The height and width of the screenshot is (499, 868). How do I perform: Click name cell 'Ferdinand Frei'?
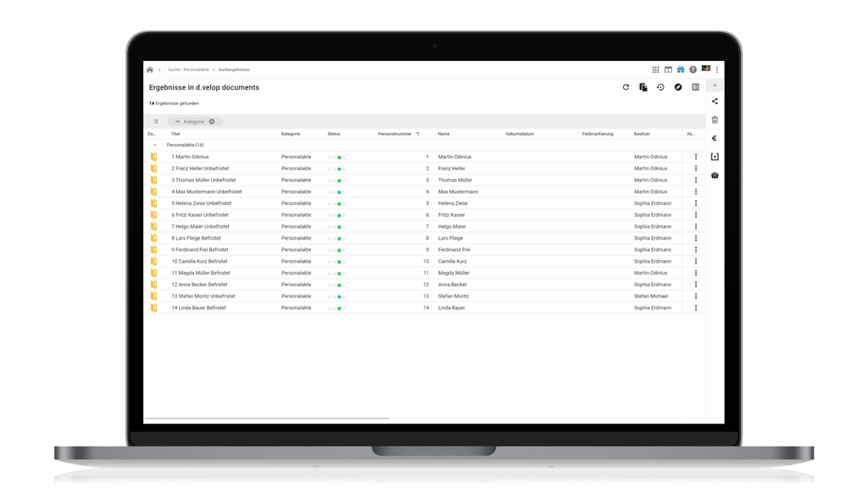click(x=454, y=249)
